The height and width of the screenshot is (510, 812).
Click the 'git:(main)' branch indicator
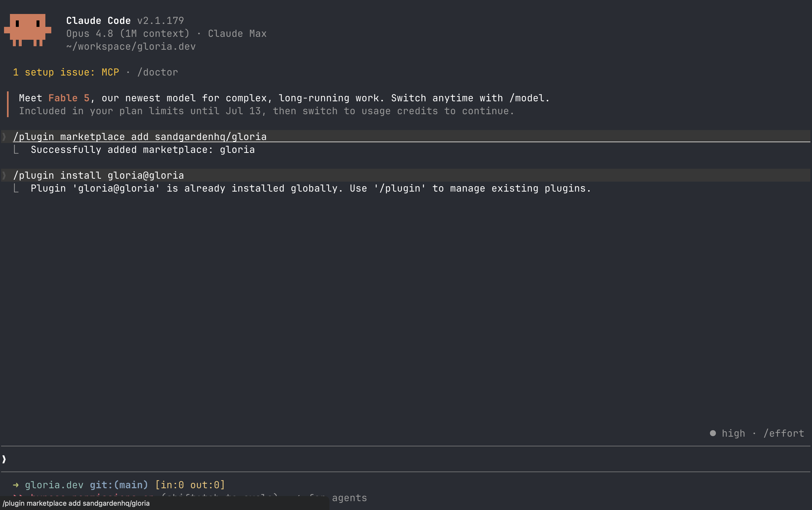(x=119, y=485)
